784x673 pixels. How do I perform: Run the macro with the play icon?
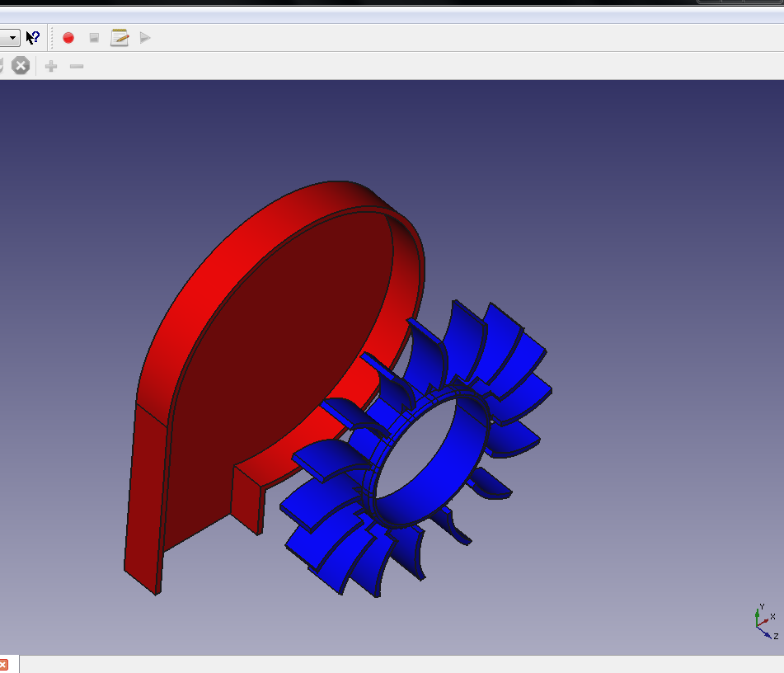pyautogui.click(x=145, y=38)
